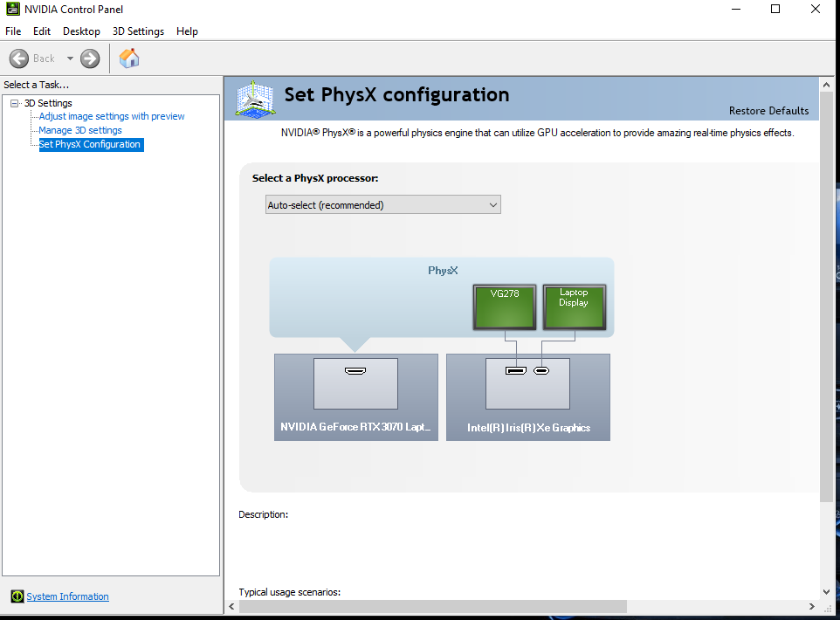Image resolution: width=840 pixels, height=620 pixels.
Task: Click the vertical scrollbar down arrow
Action: [x=826, y=592]
